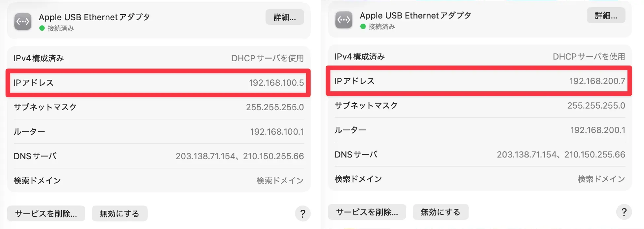Click サブネットマスク value in the right panel
Image resolution: width=644 pixels, height=229 pixels.
tap(596, 106)
